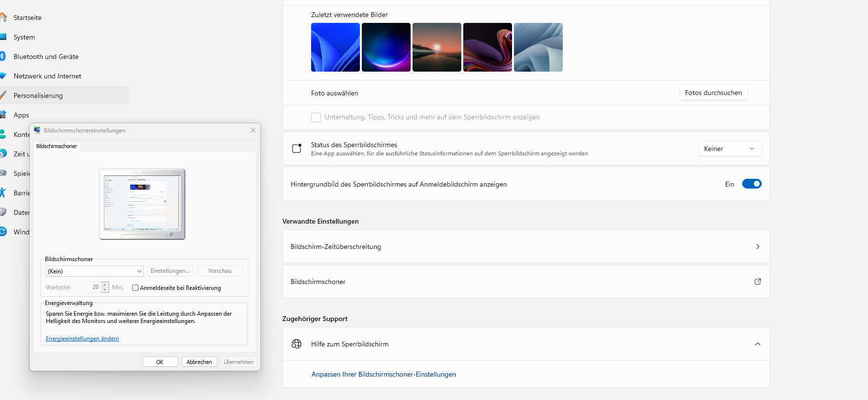
Task: Click the Einstellungen... button in dialog
Action: 170,271
